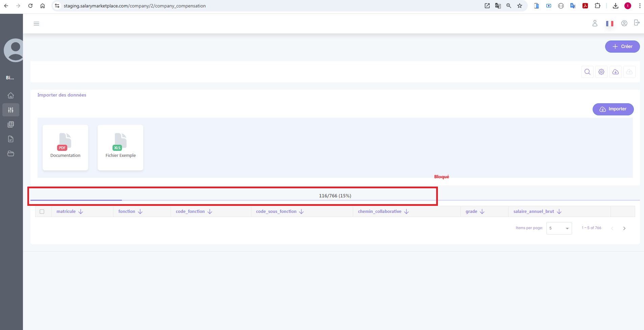Open the Fichier Exemple XLS card

tap(120, 147)
